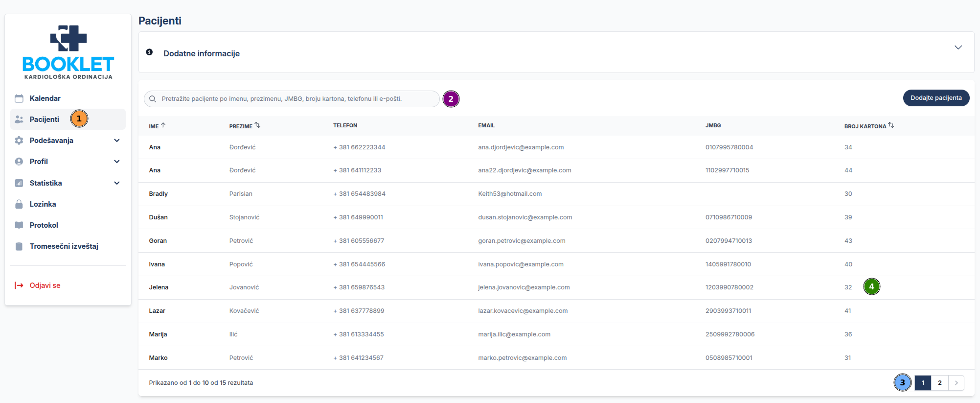Focus the patient search input field
Screen dimensions: 980x403
tap(294, 99)
